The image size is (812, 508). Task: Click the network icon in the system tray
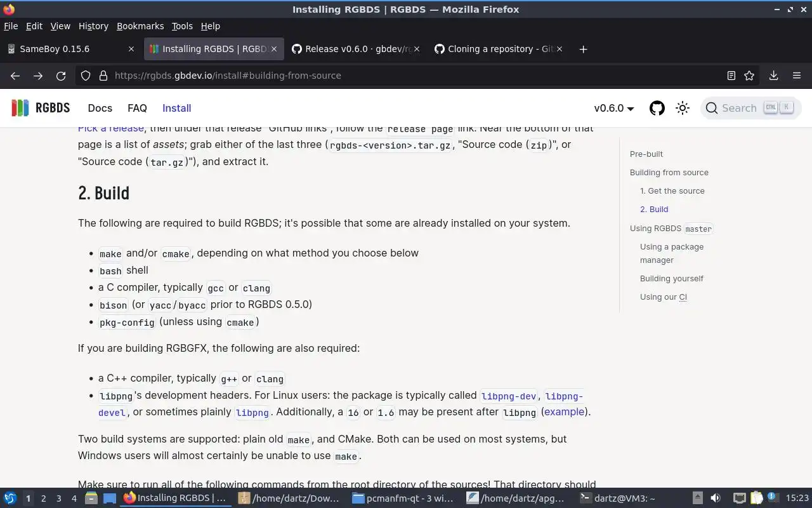pos(739,498)
